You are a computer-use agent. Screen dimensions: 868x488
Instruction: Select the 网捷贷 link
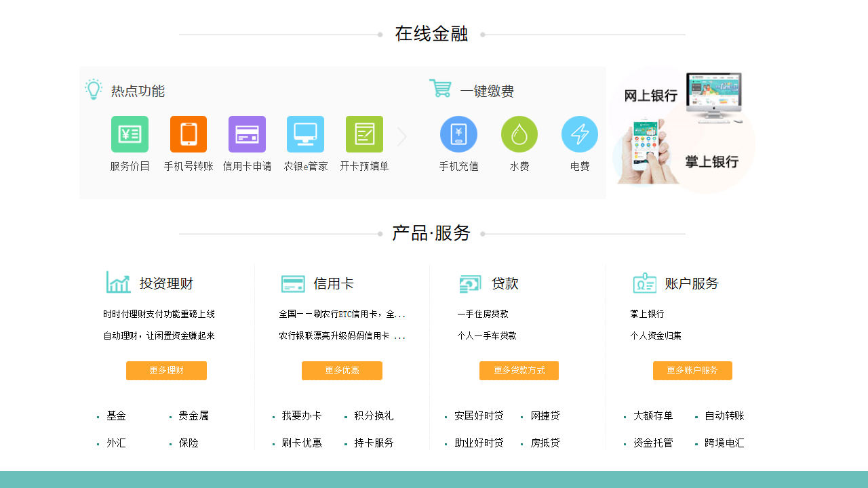tap(545, 415)
